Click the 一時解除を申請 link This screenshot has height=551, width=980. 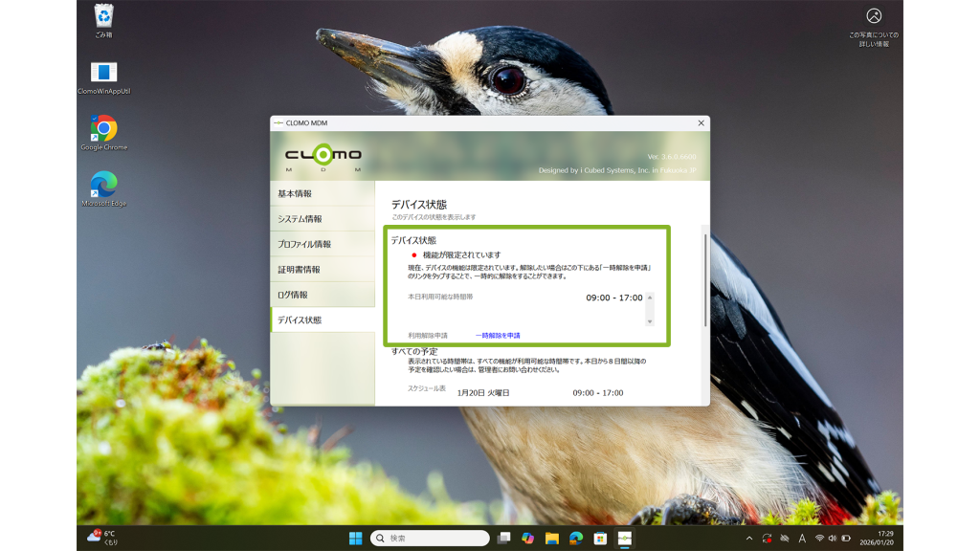[x=498, y=336]
